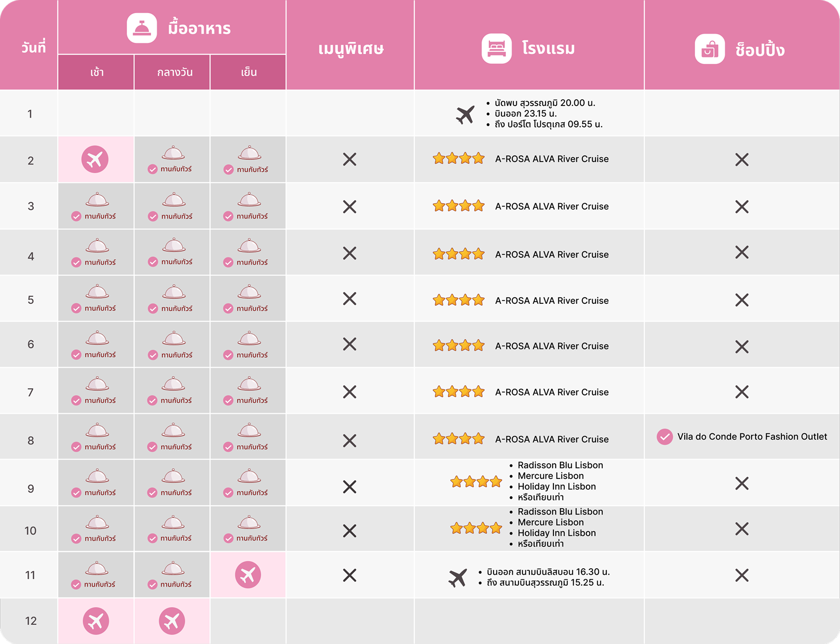
Task: Click black airplane icon in day 1 row
Action: click(465, 115)
